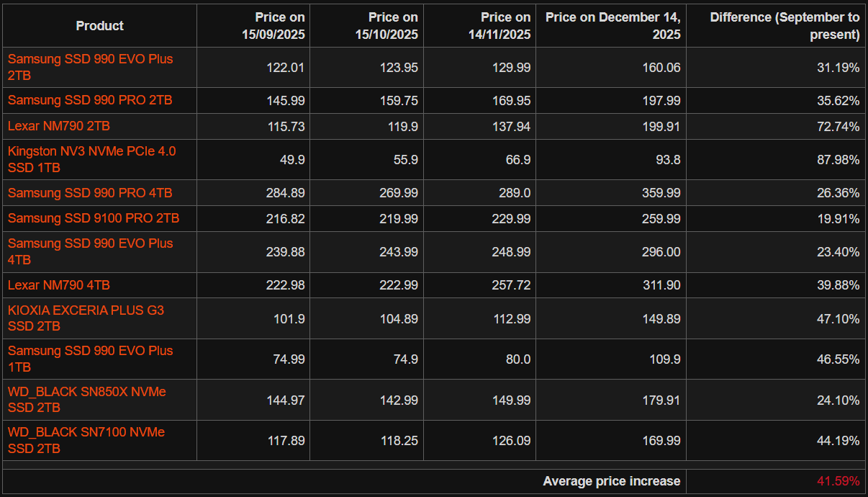Open the Samsung SSD 9100 PRO 2TB link

point(94,218)
